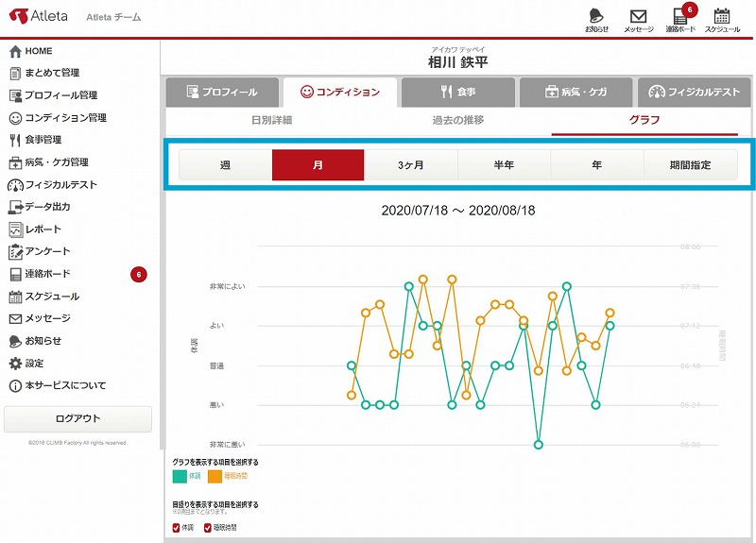This screenshot has width=756, height=543.
Task: Click フィジカルテスト gauge icon in sidebar
Action: [15, 185]
